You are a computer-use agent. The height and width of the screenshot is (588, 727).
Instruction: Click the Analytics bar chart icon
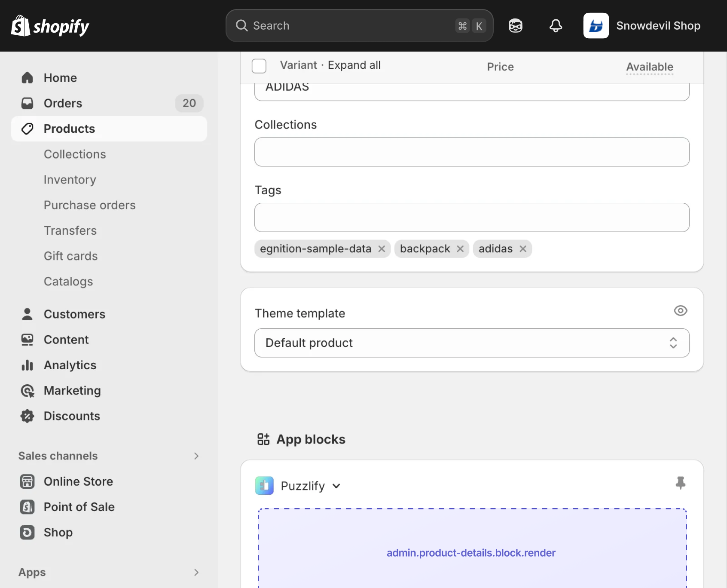coord(27,365)
